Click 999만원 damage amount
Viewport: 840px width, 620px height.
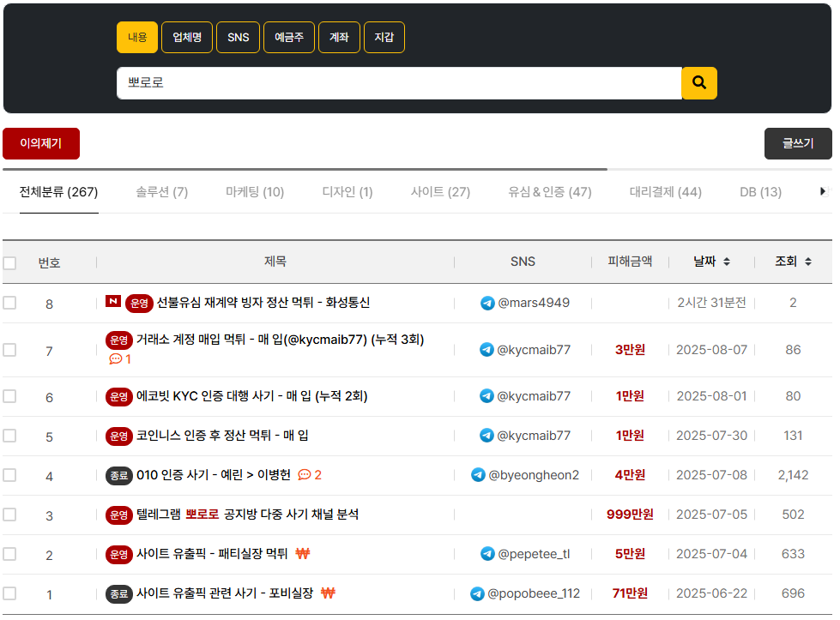[x=630, y=515]
